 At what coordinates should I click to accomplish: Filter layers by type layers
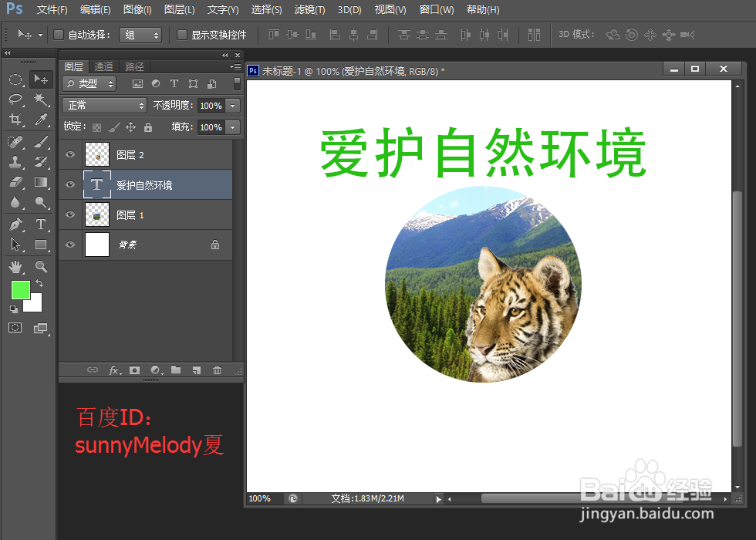[x=174, y=84]
